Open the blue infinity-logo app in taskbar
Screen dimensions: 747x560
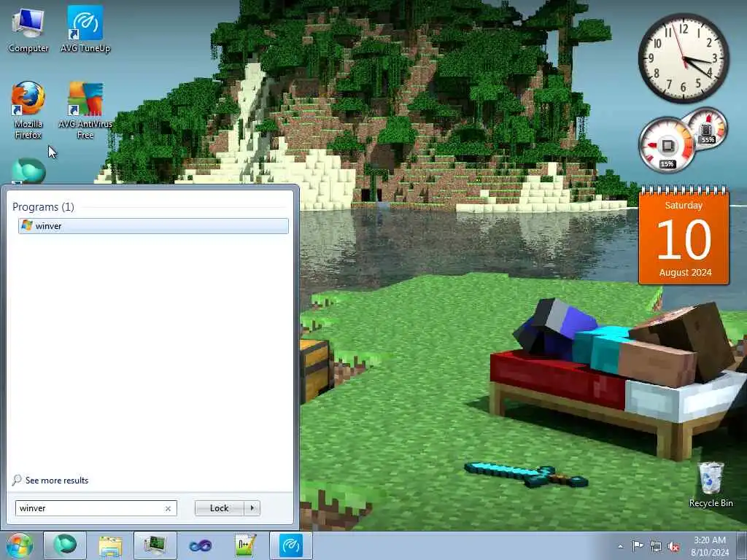point(200,545)
